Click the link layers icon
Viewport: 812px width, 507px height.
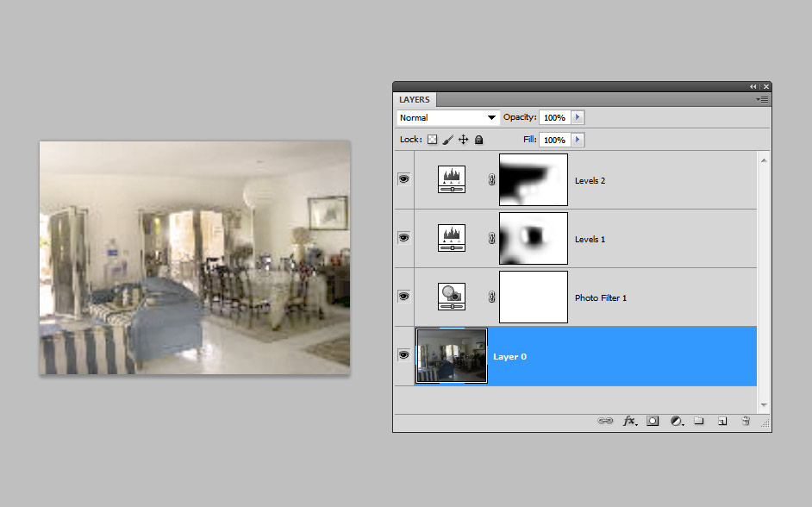point(606,421)
